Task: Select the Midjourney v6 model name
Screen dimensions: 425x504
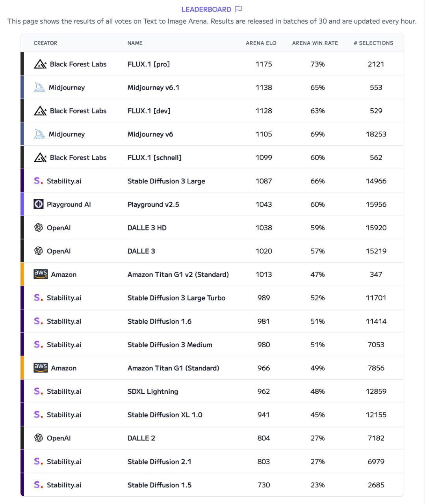Action: 150,134
